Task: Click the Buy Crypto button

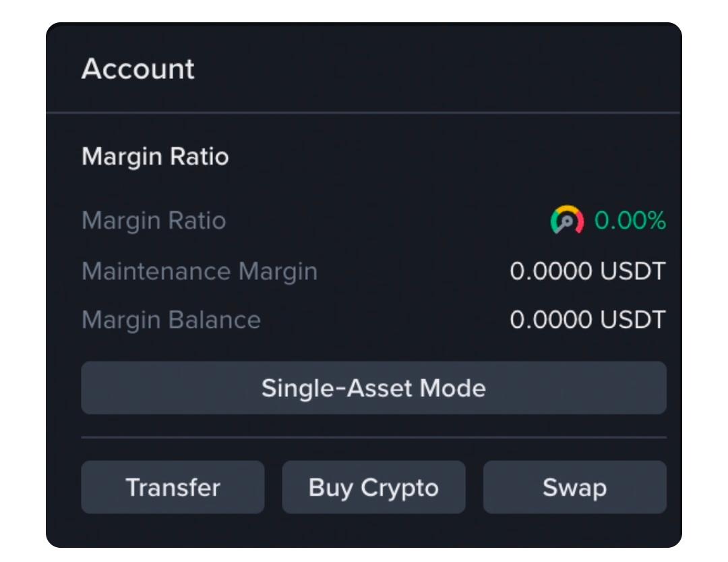Action: point(373,487)
